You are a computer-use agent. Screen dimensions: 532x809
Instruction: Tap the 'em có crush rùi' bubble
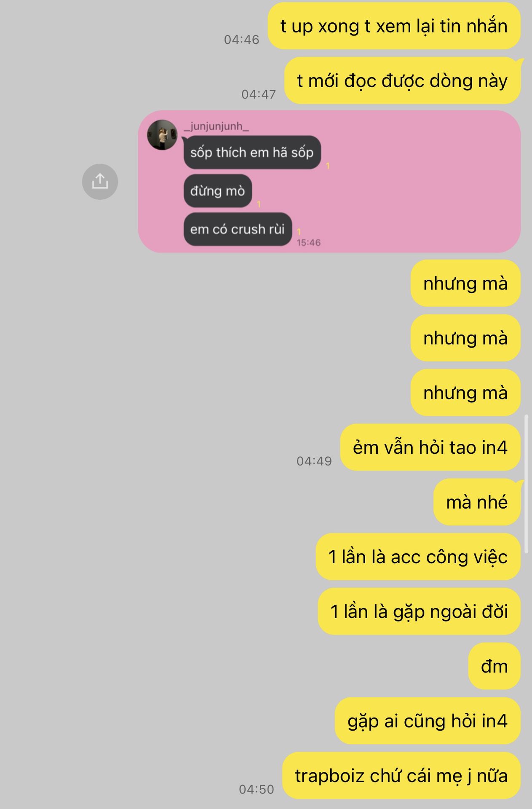[238, 229]
